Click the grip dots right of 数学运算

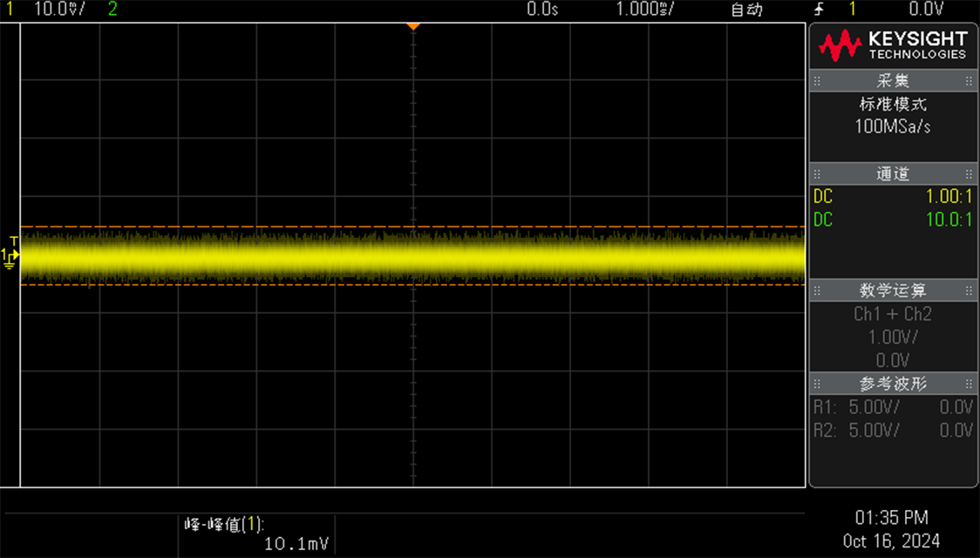[x=968, y=290]
